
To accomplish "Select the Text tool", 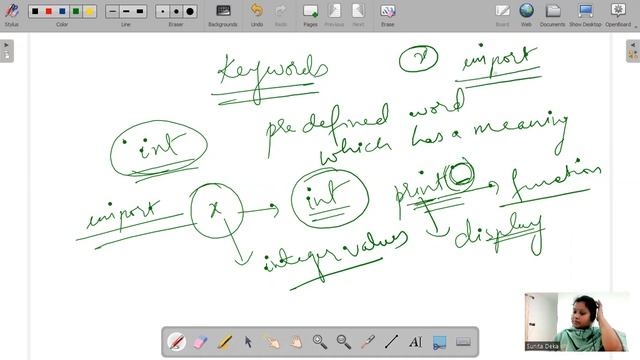I will [416, 342].
